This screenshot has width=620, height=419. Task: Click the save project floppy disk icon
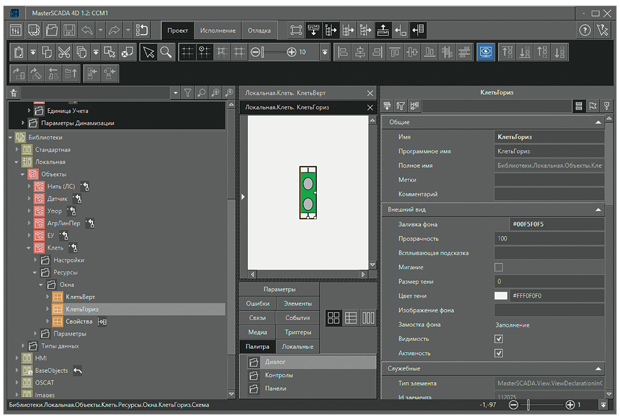coord(69,30)
